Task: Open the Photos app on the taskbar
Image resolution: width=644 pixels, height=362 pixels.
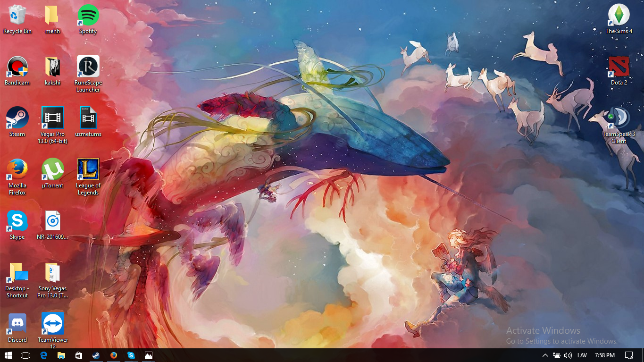Action: [148, 355]
